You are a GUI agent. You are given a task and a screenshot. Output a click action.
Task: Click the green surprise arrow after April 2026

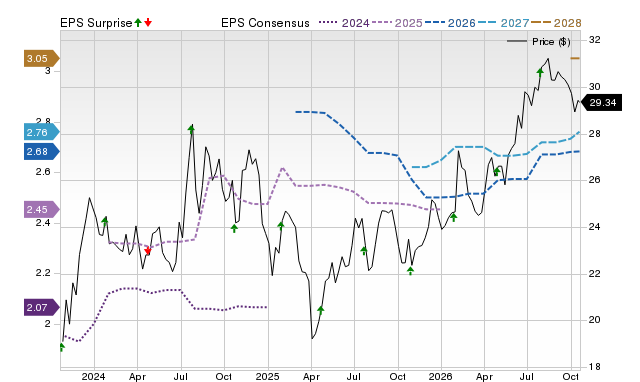497,171
